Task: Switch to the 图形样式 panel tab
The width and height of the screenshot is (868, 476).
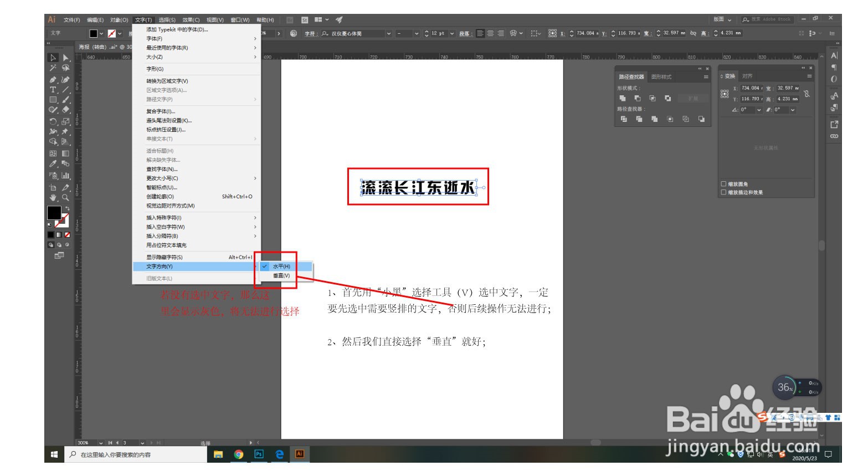Action: click(x=662, y=76)
